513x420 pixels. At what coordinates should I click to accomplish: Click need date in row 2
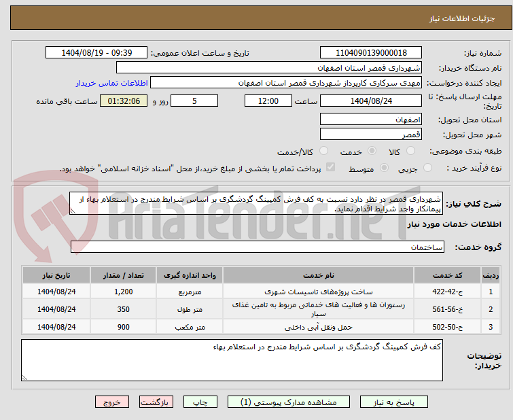pyautogui.click(x=56, y=309)
